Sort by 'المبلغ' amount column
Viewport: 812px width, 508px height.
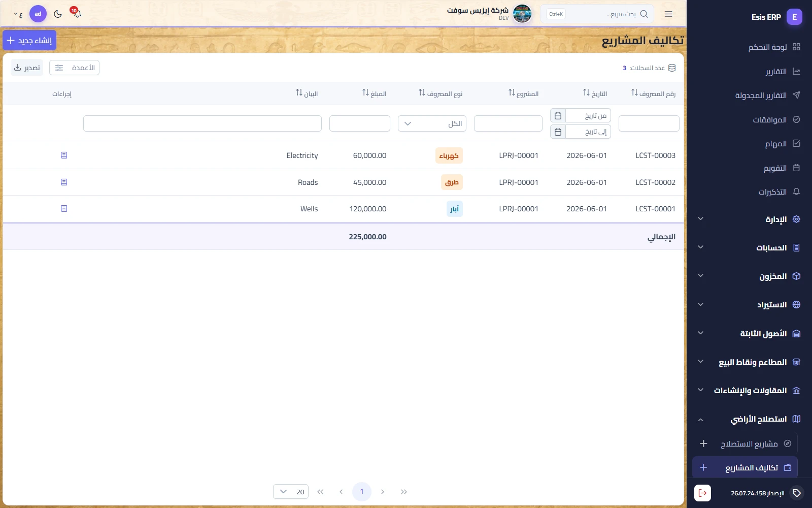click(374, 93)
